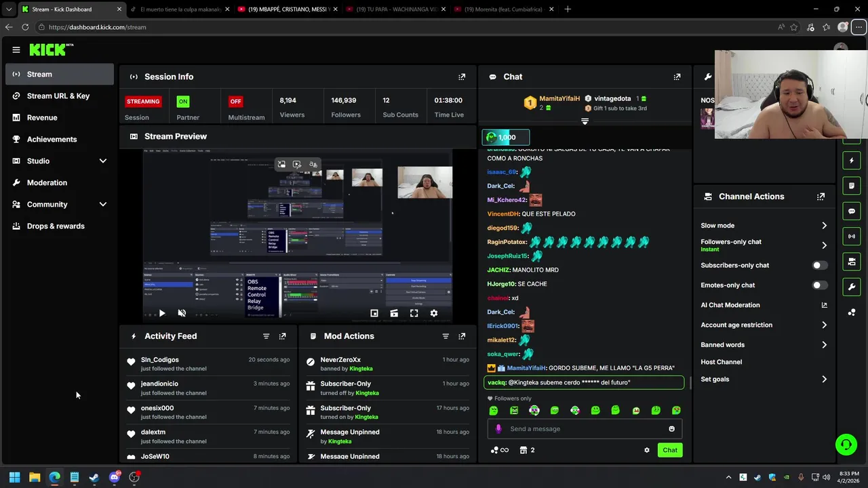Click the gift shop icon labeled 2
Image resolution: width=868 pixels, height=488 pixels.
527,450
